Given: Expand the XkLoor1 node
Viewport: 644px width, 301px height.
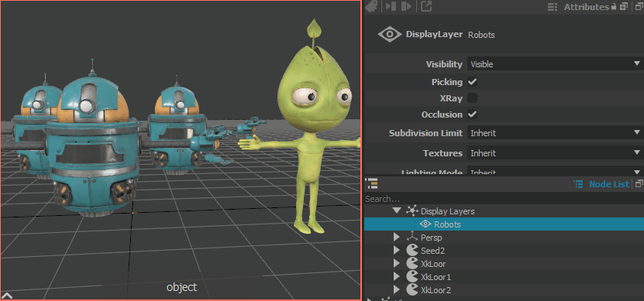Looking at the screenshot, I should pyautogui.click(x=396, y=276).
